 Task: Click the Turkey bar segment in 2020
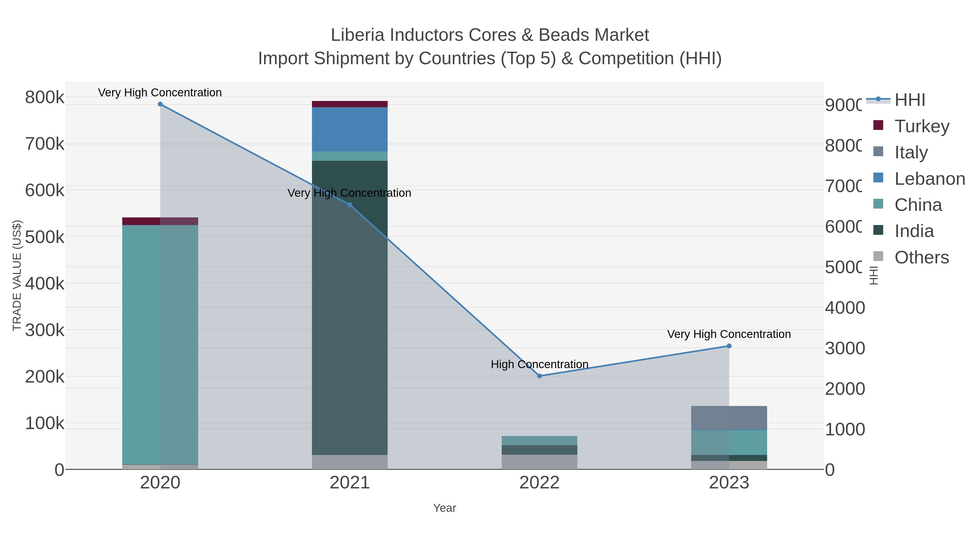coord(160,221)
